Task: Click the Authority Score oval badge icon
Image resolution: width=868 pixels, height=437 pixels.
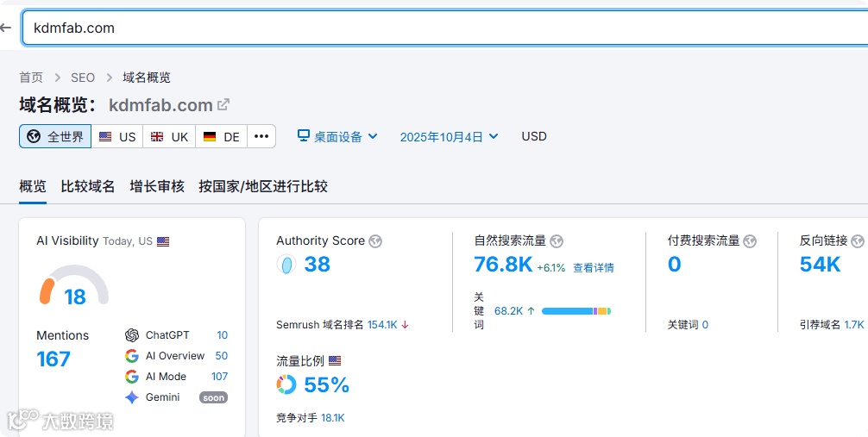Action: point(286,265)
